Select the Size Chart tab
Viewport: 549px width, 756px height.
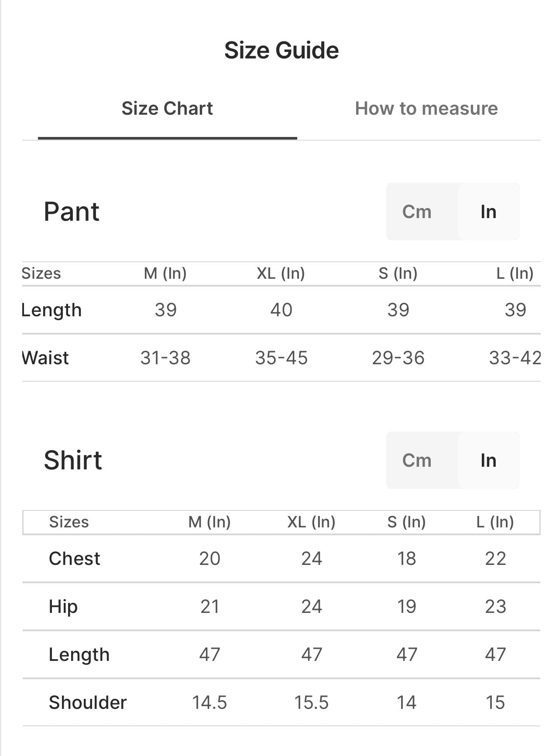point(167,108)
